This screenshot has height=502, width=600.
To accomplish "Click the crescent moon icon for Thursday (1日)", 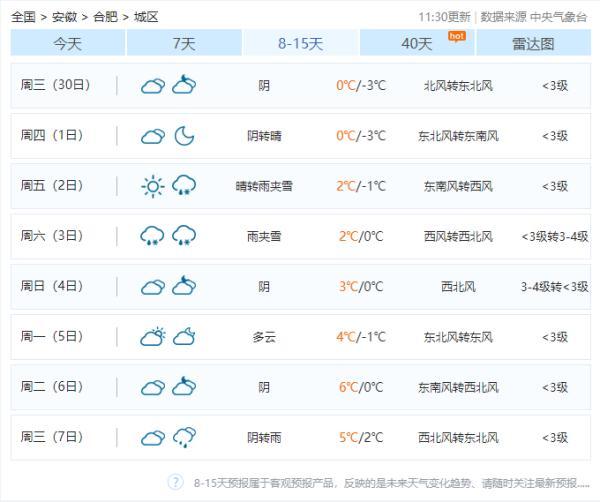I will [184, 136].
